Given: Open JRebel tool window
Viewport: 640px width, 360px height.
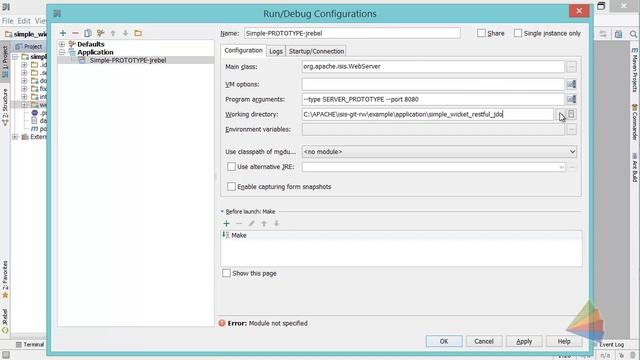Looking at the screenshot, I should tap(5, 321).
